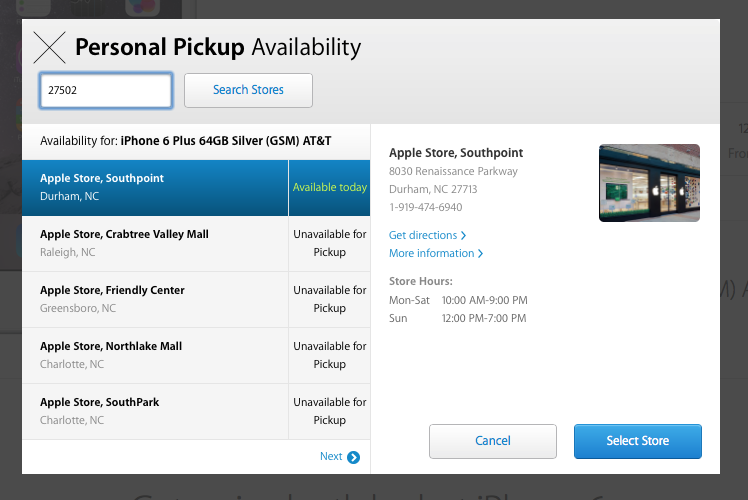This screenshot has width=748, height=500.
Task: Select Apple Store, Southpoint in list
Action: [155, 187]
